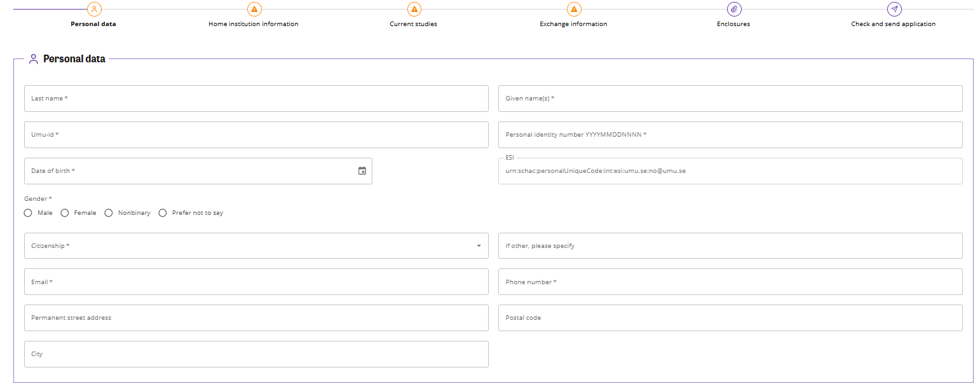Screen dimensions: 980x384
Task: Open the Date of birth calendar icon
Action: [x=362, y=171]
